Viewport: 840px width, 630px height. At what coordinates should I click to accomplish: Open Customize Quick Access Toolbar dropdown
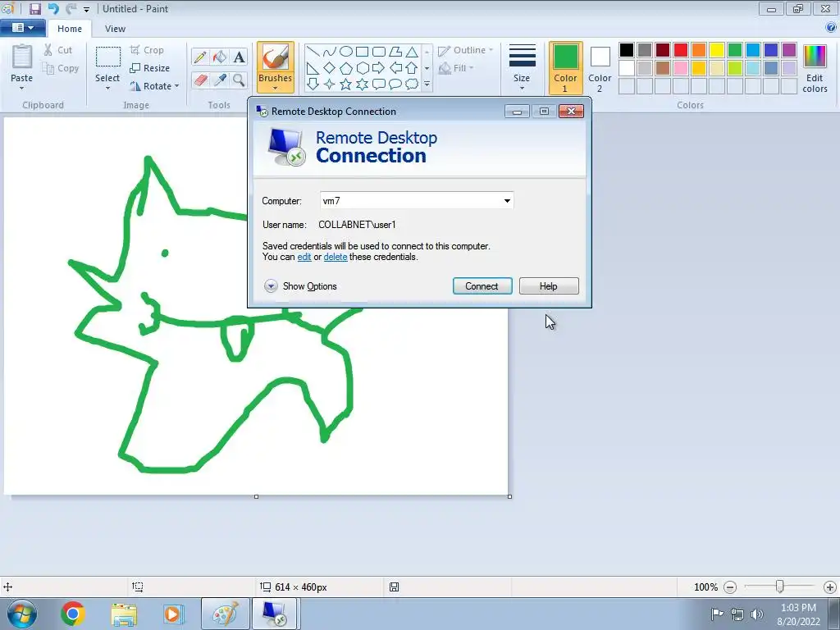pyautogui.click(x=86, y=9)
